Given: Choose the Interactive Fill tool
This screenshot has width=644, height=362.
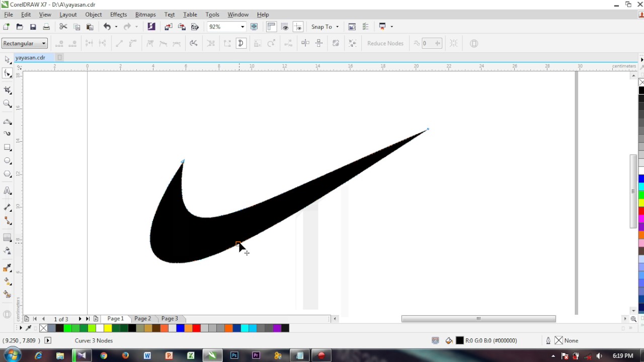Looking at the screenshot, I should tap(8, 282).
